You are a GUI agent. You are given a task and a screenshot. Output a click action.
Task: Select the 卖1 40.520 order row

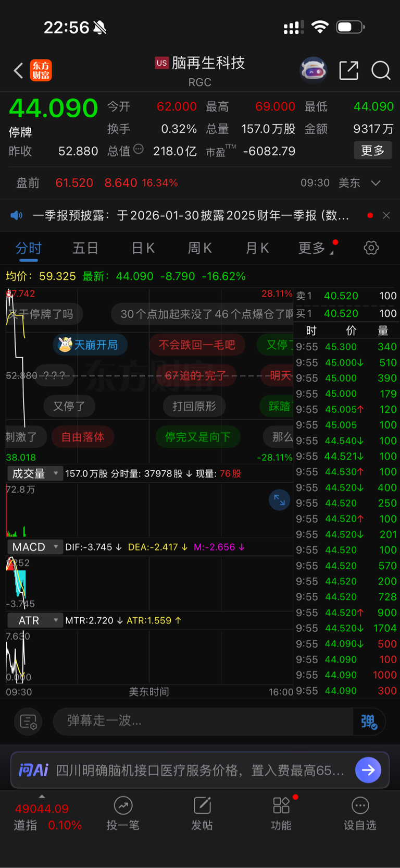pyautogui.click(x=346, y=296)
